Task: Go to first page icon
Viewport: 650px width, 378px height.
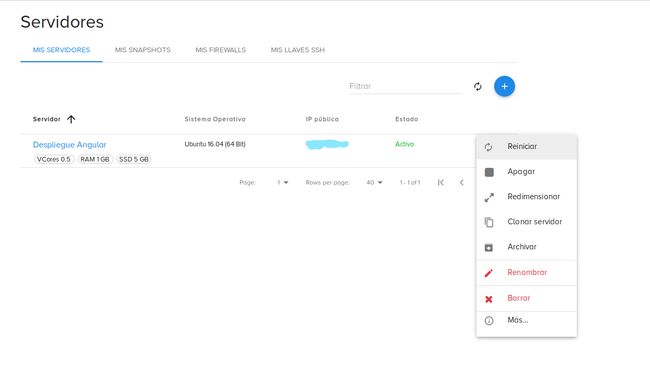Action: coord(441,182)
